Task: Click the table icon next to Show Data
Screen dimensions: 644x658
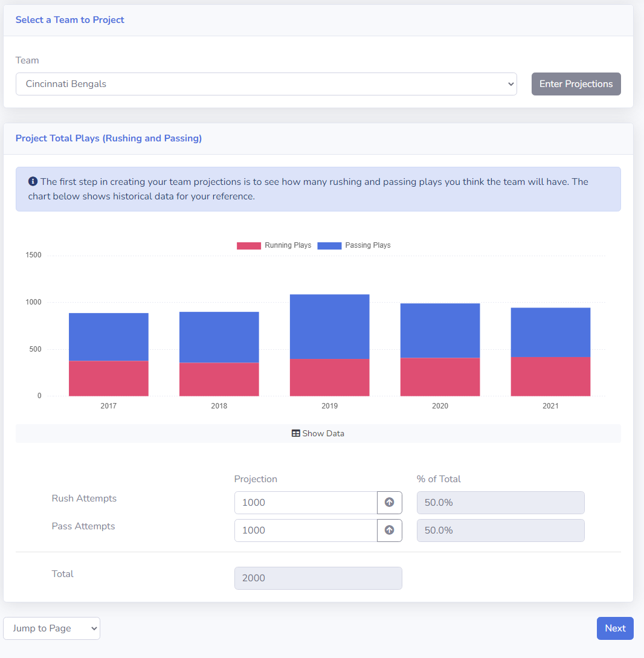Action: click(296, 433)
